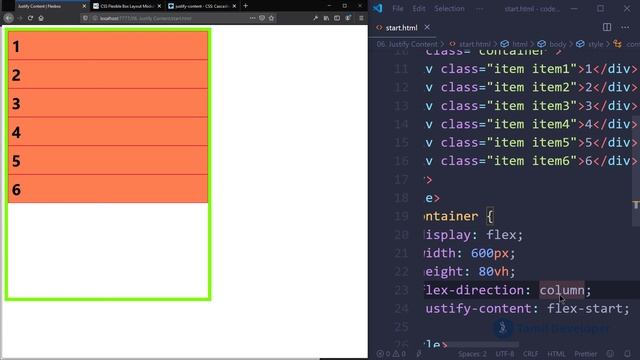Screen dimensions: 640x360
Task: Click orange flex item 4 in the browser
Action: (x=108, y=131)
